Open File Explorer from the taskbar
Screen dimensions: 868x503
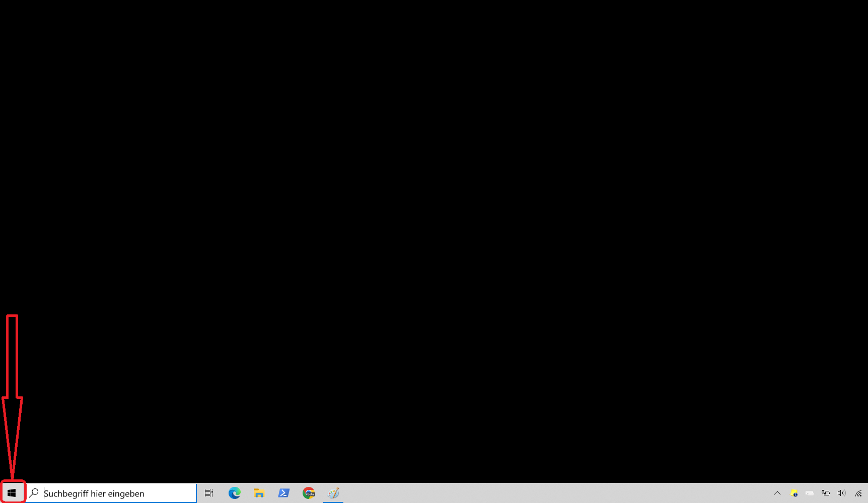pos(259,493)
